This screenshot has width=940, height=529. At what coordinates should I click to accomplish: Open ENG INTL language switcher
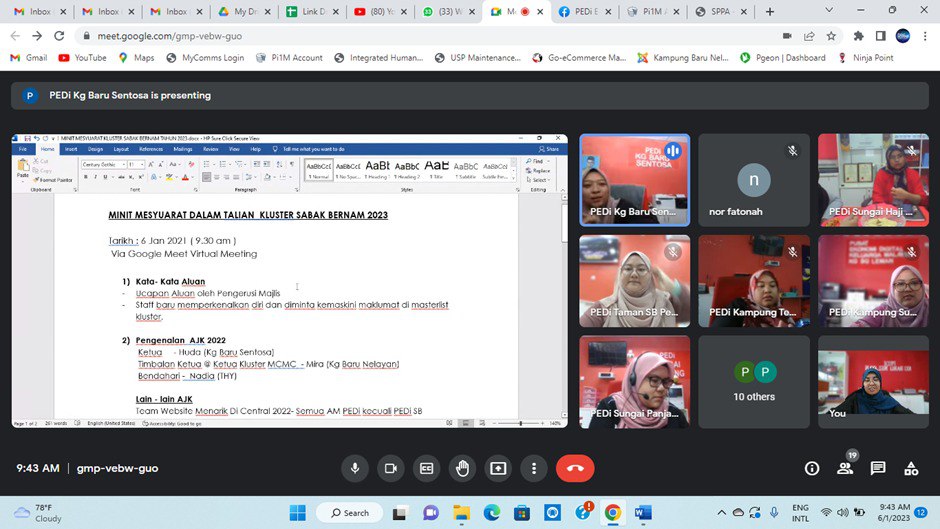(x=800, y=513)
